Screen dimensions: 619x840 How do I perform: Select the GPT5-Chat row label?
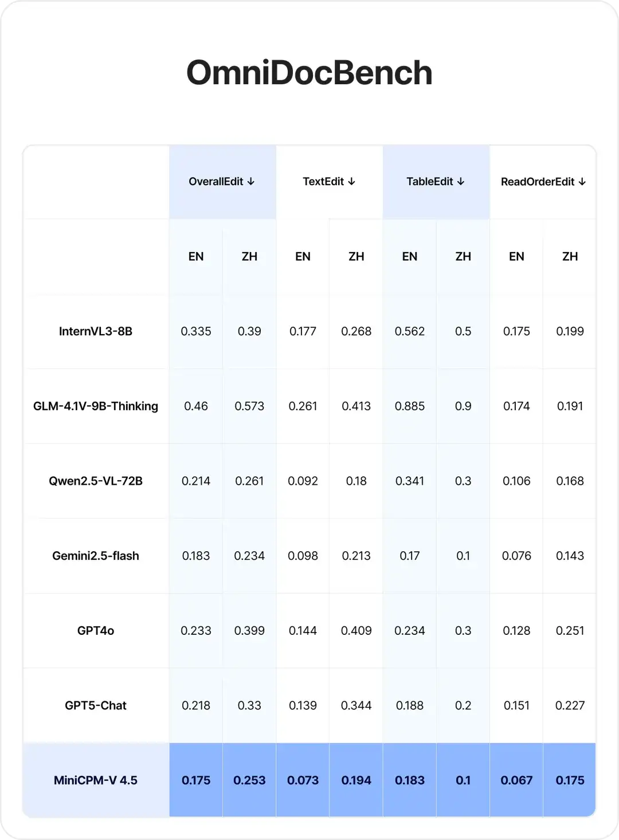pos(96,705)
